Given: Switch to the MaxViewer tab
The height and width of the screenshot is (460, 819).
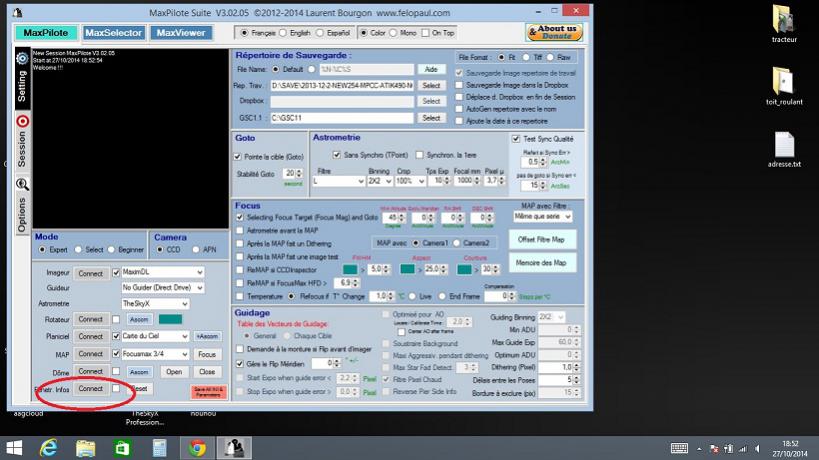Looking at the screenshot, I should pos(181,33).
